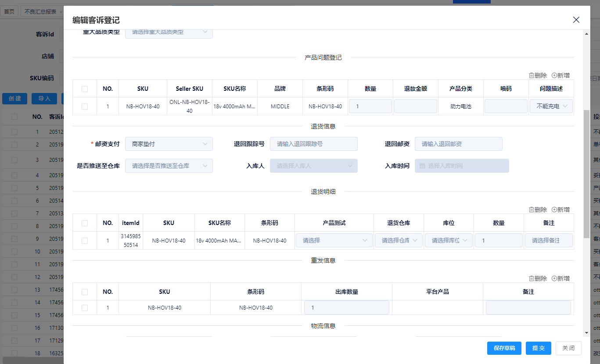Screen dimensions: 600x364
Task: Switch to 不良汇总报表 tab
Action: 40,11
